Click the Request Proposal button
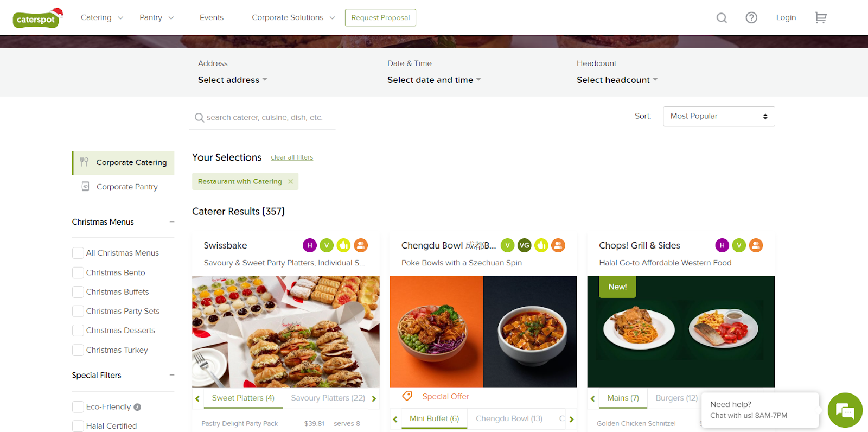Screen dimensions: 868x432 click(380, 17)
